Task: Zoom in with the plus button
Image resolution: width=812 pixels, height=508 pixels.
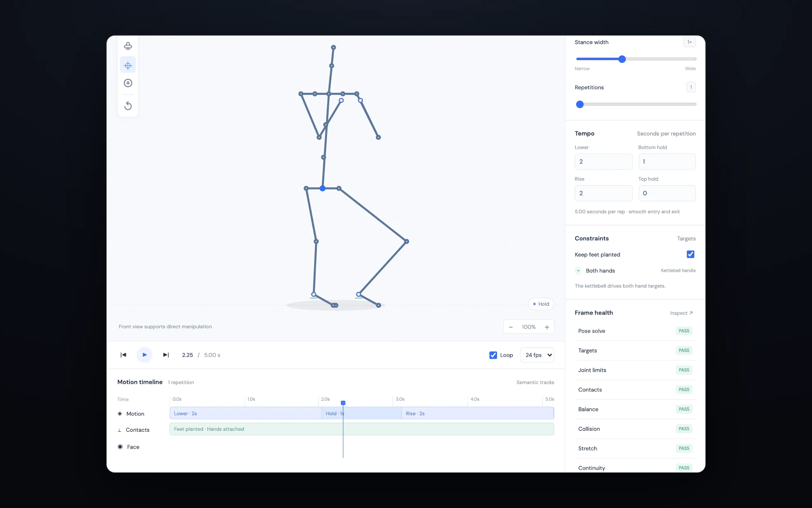Action: (547, 327)
